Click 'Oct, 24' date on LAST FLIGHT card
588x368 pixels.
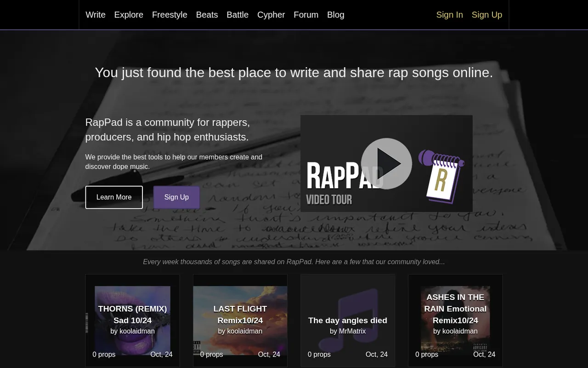[x=269, y=354]
